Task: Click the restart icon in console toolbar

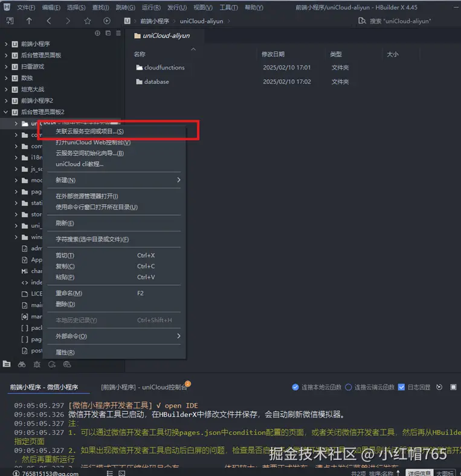Action: (x=439, y=387)
